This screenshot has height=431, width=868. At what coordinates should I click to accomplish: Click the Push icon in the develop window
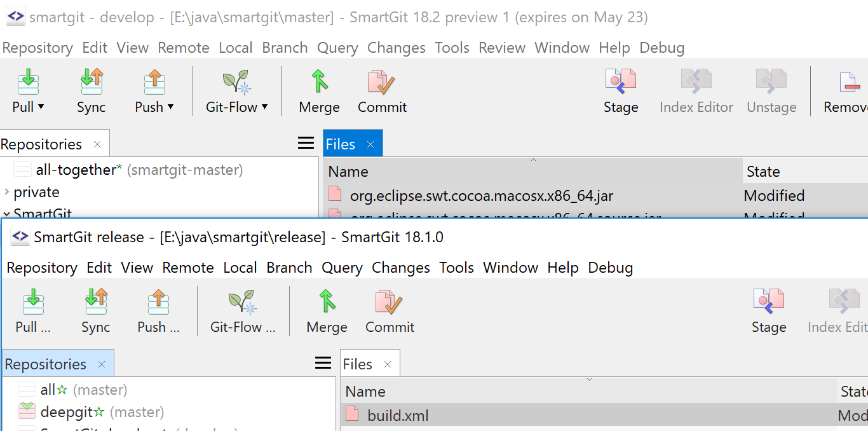(x=154, y=81)
